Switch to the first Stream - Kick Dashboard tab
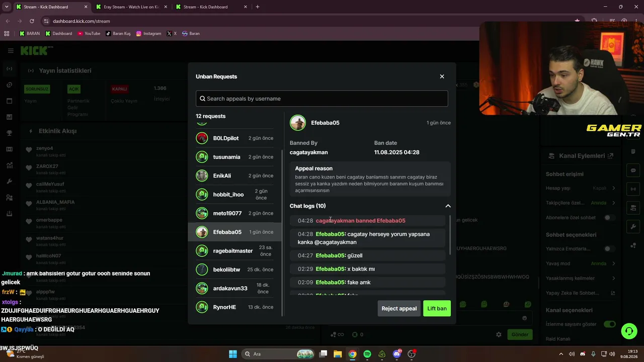This screenshot has width=644, height=362. pyautogui.click(x=51, y=7)
